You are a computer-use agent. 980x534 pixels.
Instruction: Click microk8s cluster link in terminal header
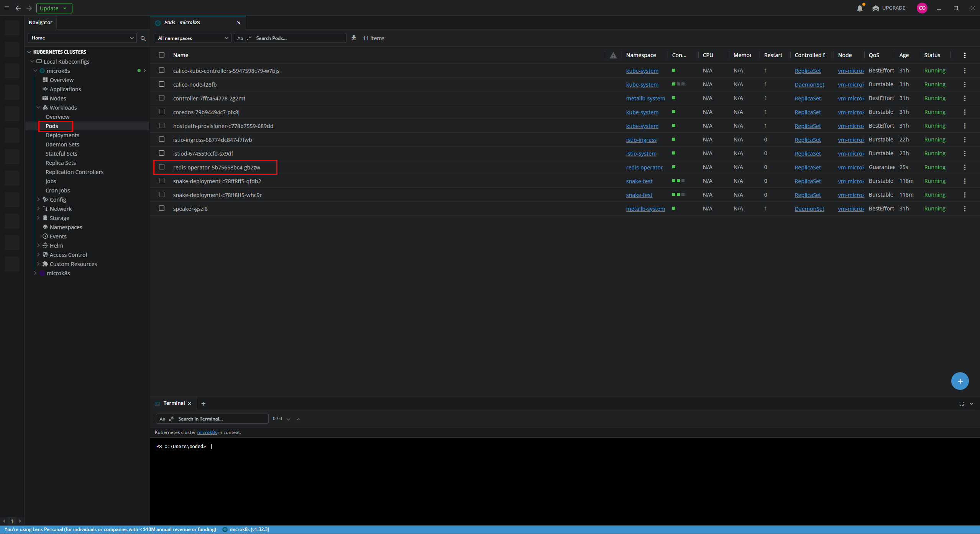[207, 432]
